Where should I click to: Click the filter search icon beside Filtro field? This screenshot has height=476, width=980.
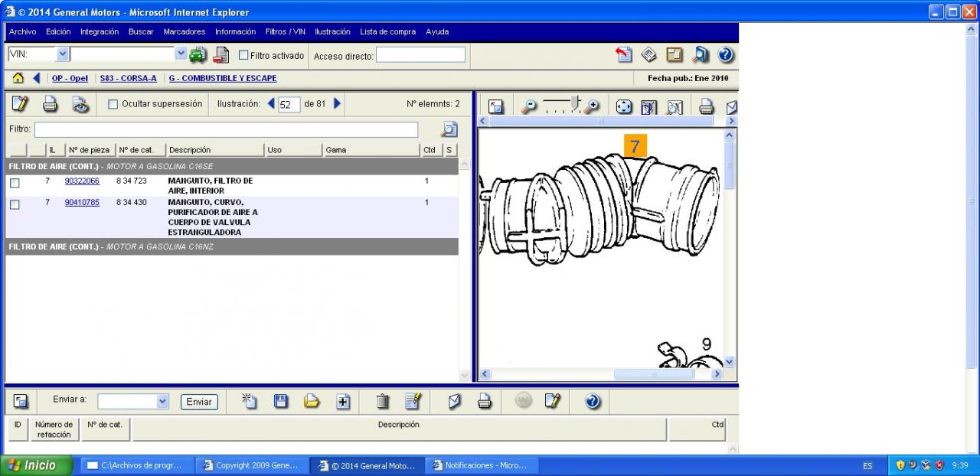coord(449,129)
